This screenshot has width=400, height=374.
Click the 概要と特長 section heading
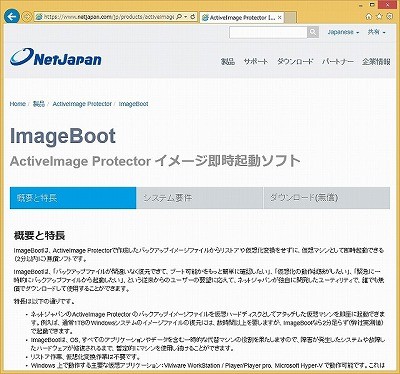(39, 236)
